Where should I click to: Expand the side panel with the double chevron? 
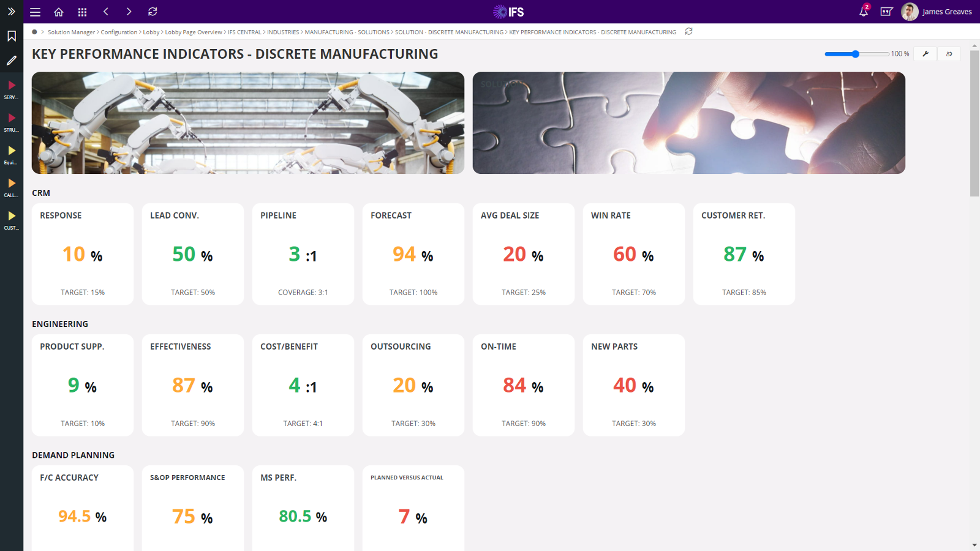(x=11, y=11)
